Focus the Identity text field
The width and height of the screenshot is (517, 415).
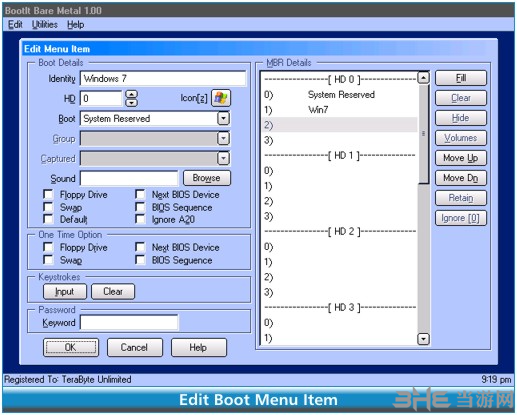[x=163, y=78]
